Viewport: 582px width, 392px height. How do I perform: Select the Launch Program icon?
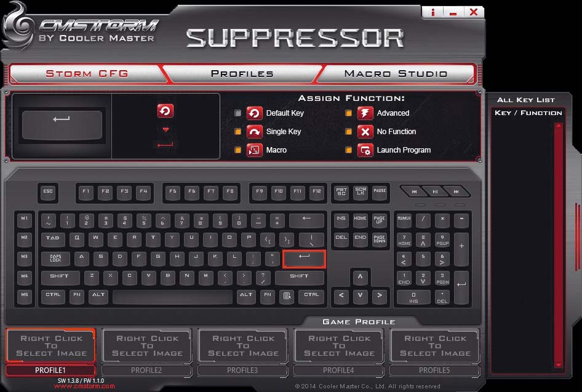(365, 150)
